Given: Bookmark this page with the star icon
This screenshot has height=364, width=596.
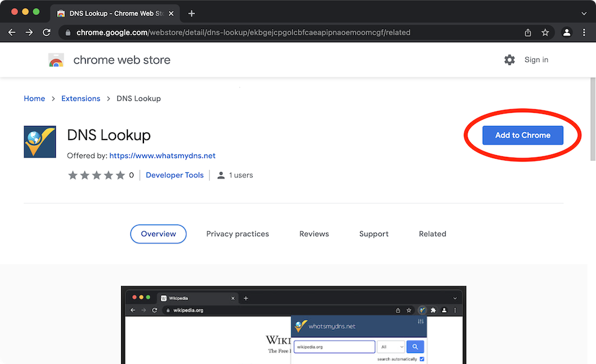Looking at the screenshot, I should pos(545,32).
